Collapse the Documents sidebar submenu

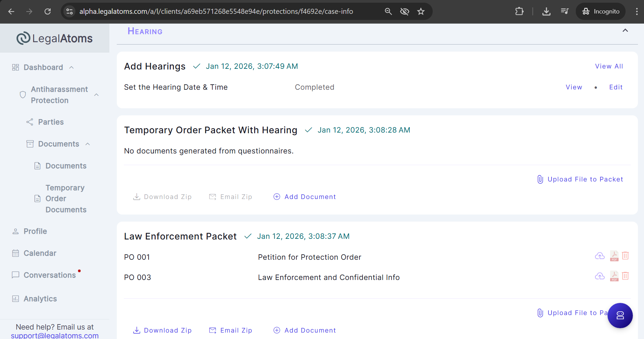coord(88,144)
